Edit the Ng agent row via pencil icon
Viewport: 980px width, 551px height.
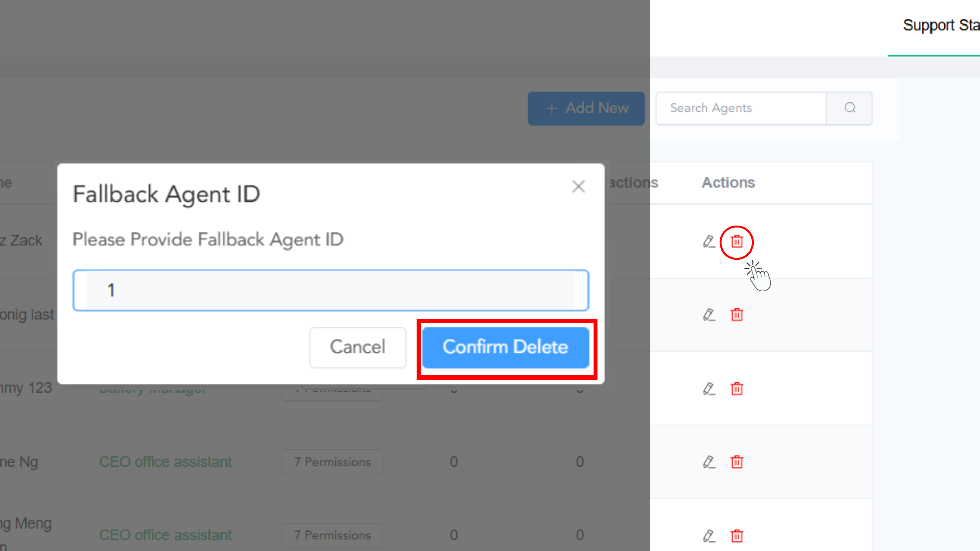pyautogui.click(x=708, y=462)
